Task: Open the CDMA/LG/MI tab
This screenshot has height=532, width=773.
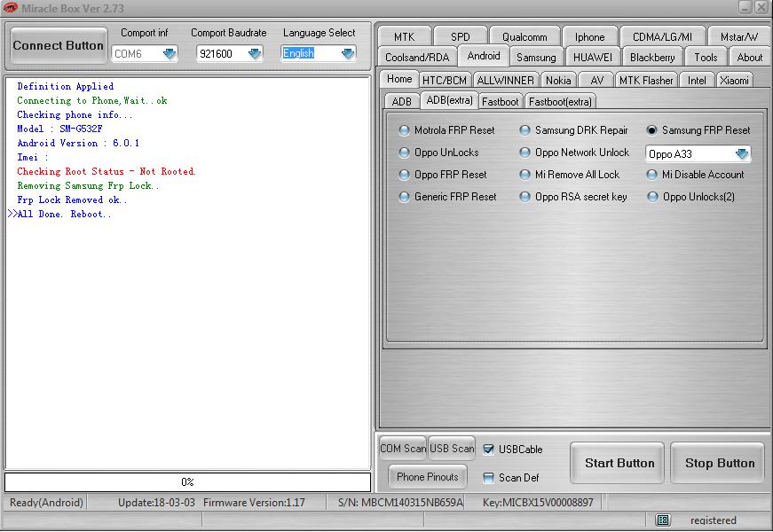Action: click(662, 37)
